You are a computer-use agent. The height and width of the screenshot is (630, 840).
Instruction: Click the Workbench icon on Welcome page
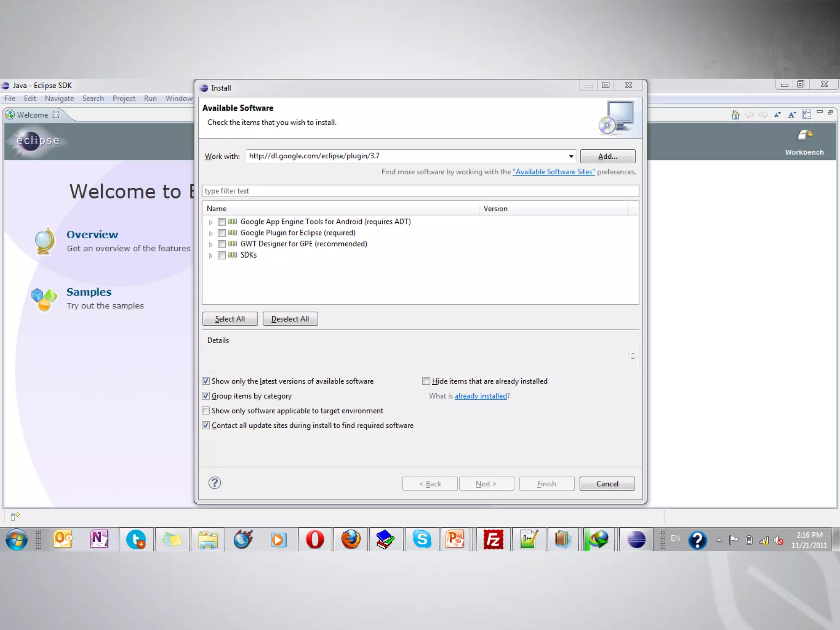804,136
